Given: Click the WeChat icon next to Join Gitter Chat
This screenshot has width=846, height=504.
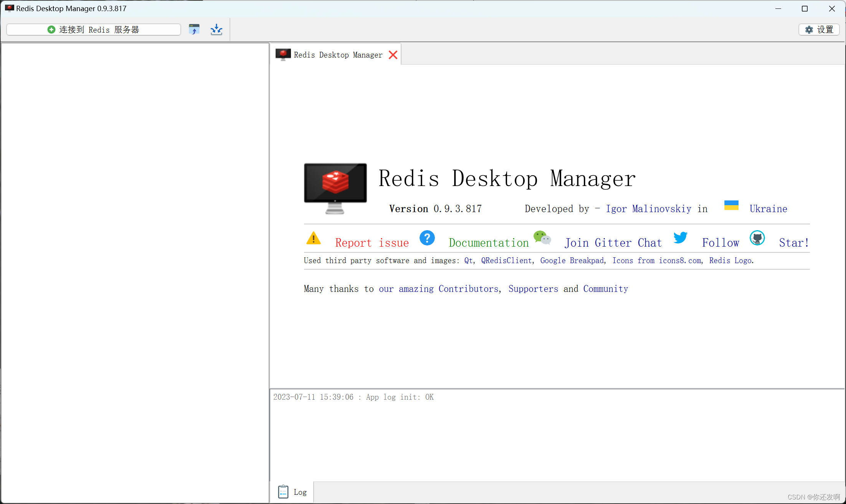Looking at the screenshot, I should pyautogui.click(x=542, y=237).
